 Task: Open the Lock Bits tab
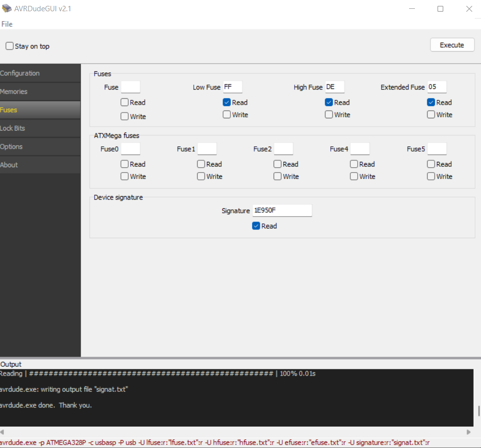(40, 128)
